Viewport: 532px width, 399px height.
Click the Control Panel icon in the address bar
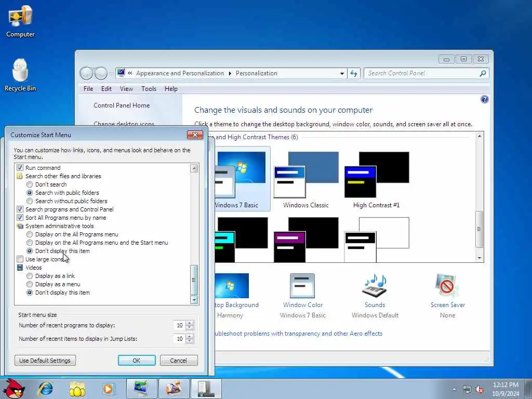(x=121, y=73)
